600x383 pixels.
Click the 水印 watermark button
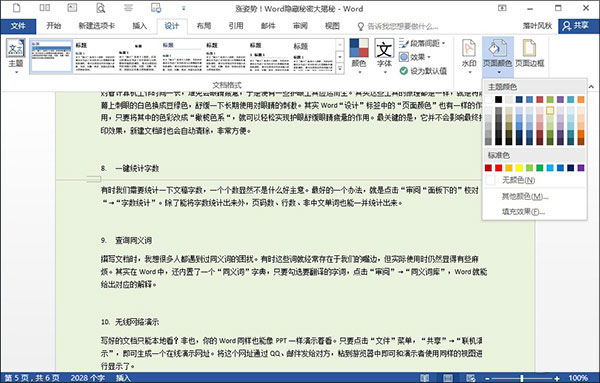469,55
